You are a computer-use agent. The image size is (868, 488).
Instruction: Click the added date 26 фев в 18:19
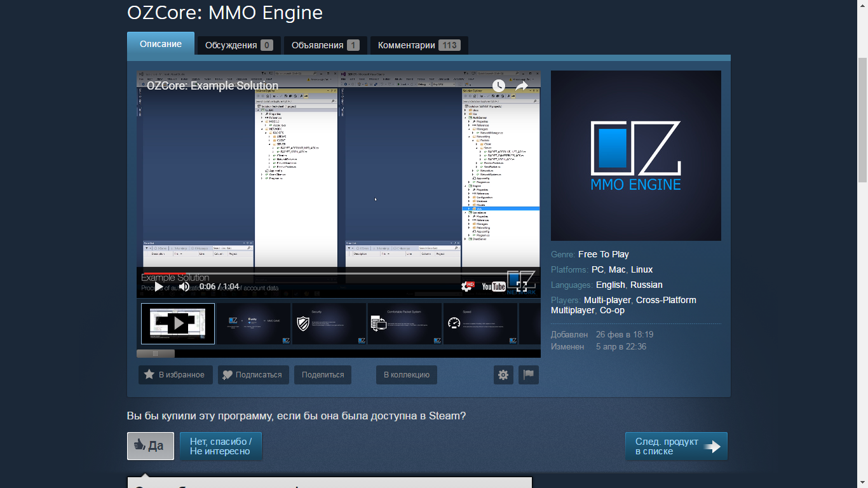coord(625,334)
